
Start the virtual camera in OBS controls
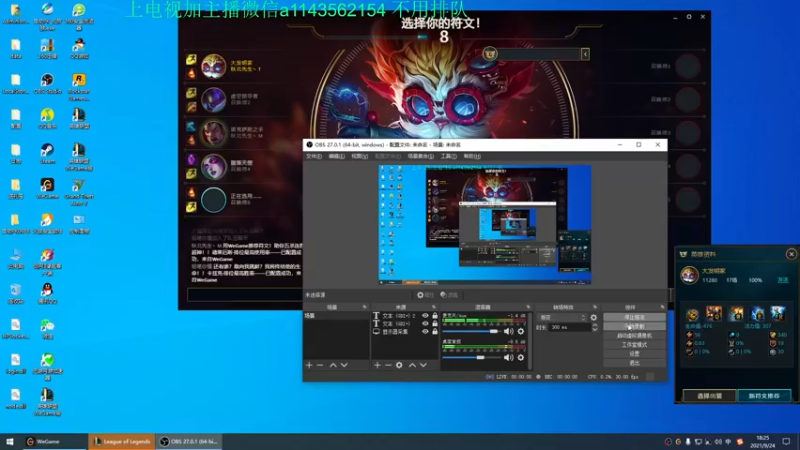coord(634,336)
